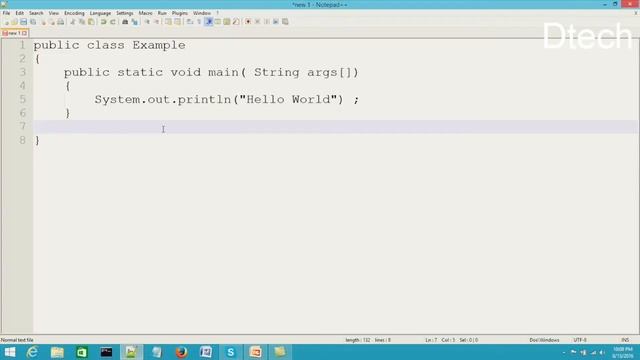
Task: Click line number 7 in the margin
Action: [x=22, y=126]
